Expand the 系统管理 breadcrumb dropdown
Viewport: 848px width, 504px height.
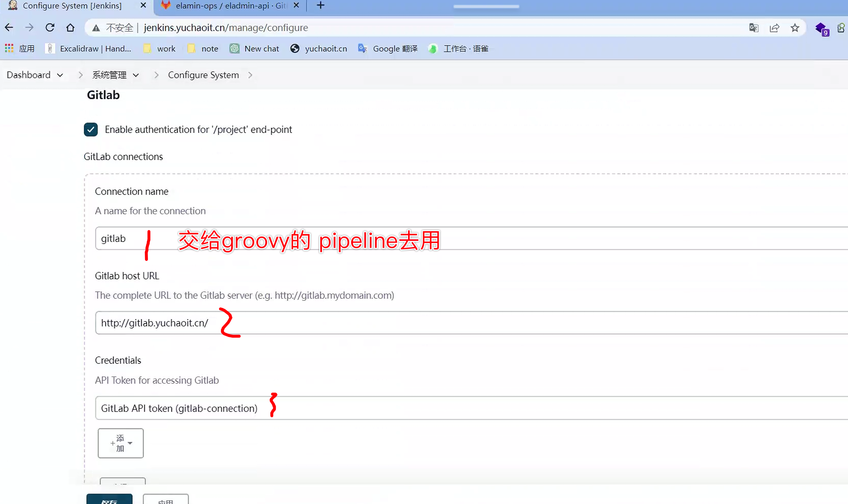[x=136, y=75]
